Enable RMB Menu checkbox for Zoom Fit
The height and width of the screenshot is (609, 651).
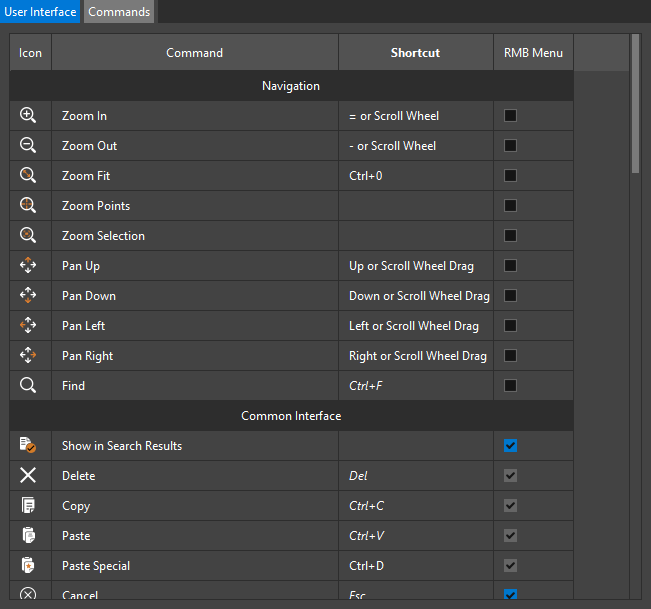[x=510, y=175]
